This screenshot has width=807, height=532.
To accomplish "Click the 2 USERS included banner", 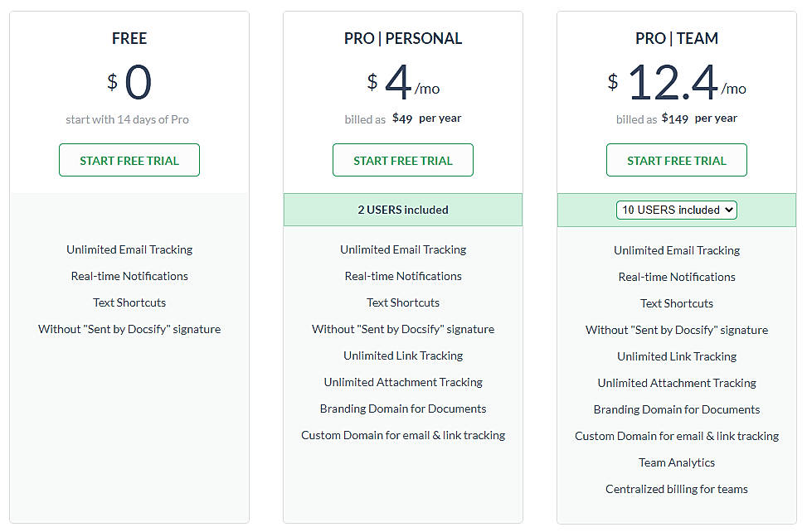I will click(x=402, y=210).
